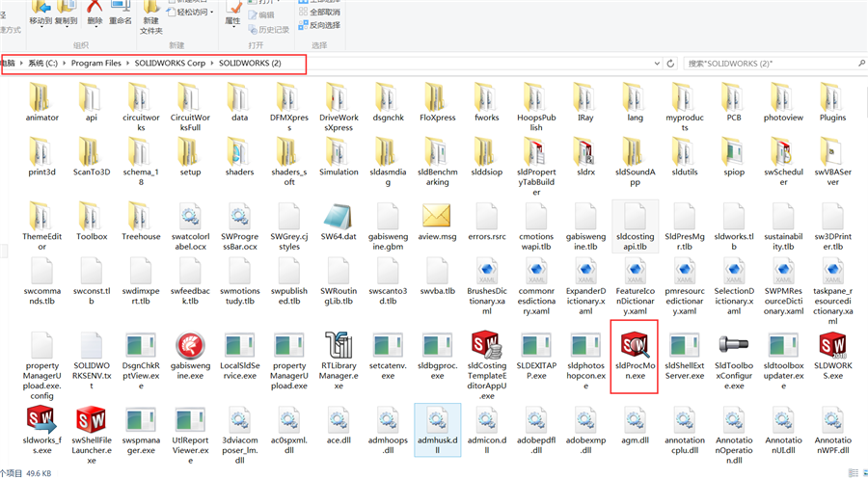This screenshot has height=479, width=868.
Task: Click 全部取消 (select none) in ribbon
Action: click(x=319, y=12)
